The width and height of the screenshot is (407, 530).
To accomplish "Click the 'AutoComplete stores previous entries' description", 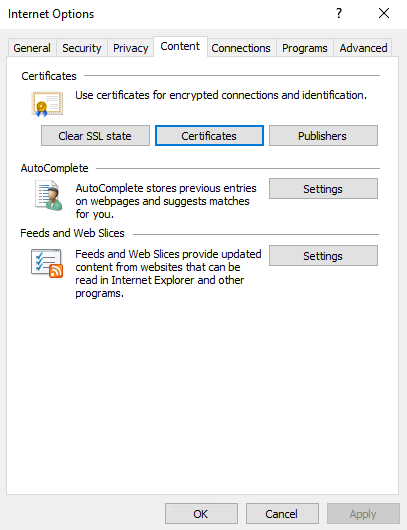I will pyautogui.click(x=166, y=201).
